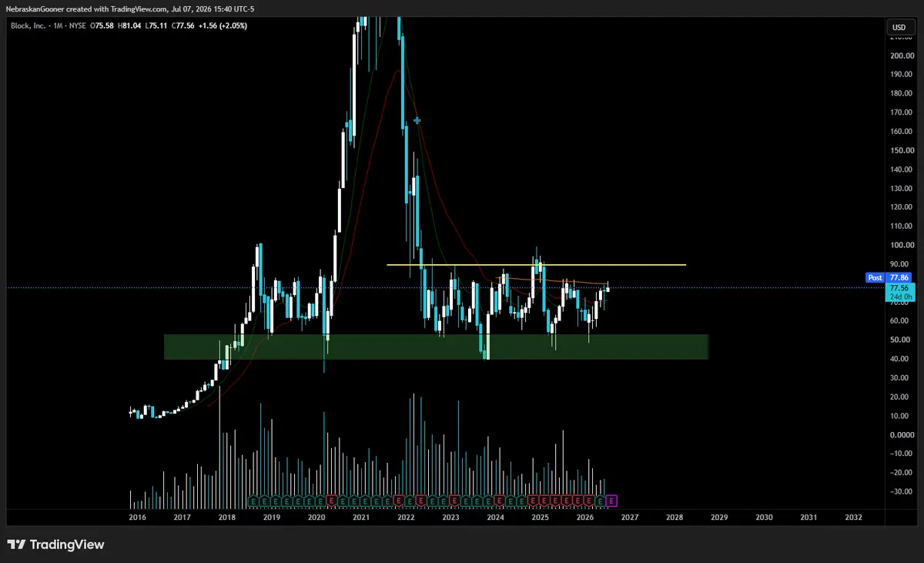Click the blue Post 77.86 price label
Screen dimensions: 924x563
889,276
